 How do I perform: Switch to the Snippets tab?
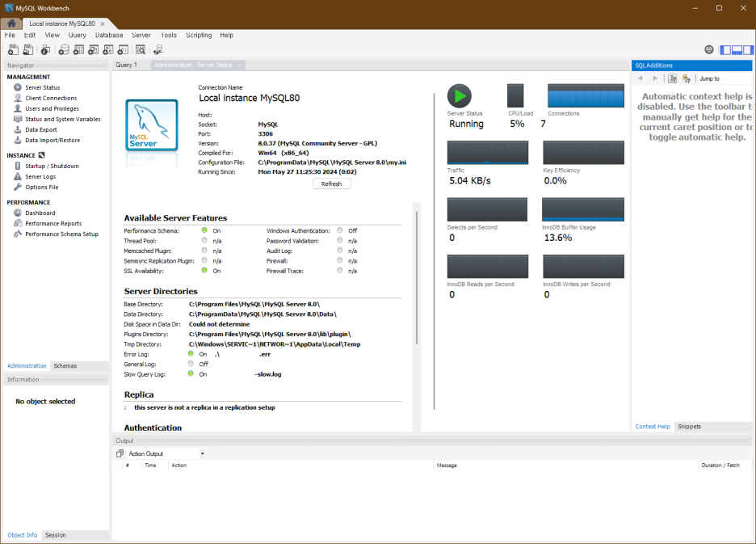click(690, 427)
